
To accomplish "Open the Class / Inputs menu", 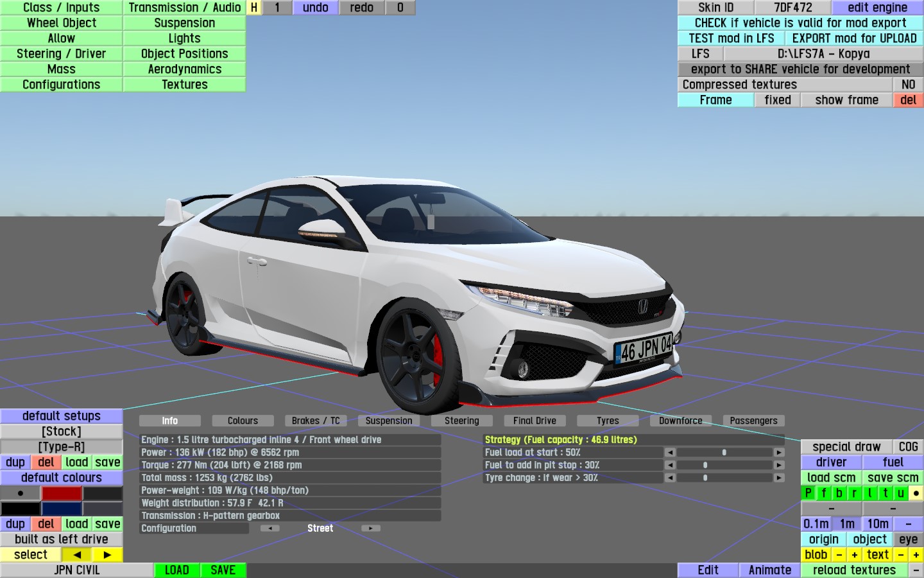I will tap(62, 8).
